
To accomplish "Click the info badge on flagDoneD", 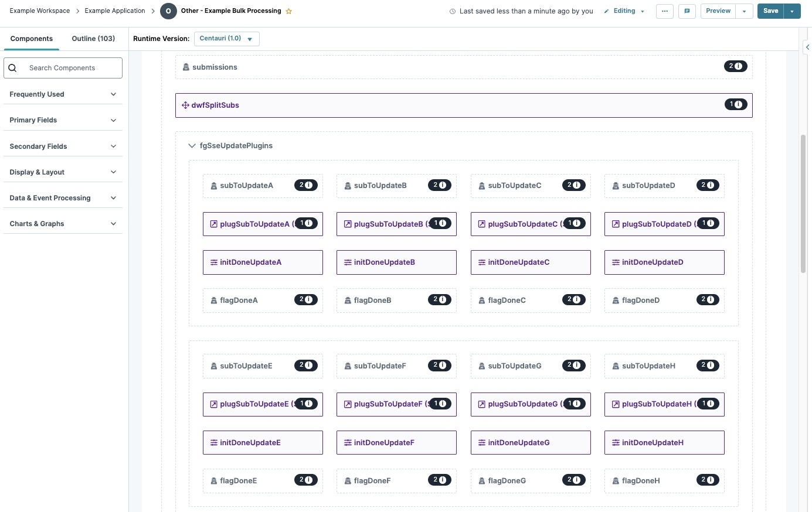I will click(708, 299).
